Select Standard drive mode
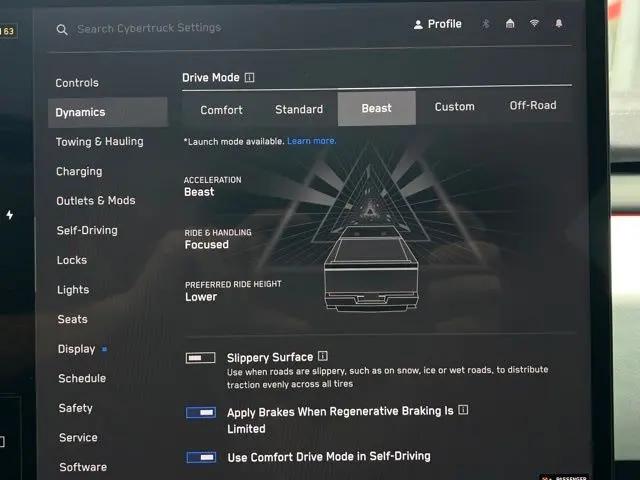 299,109
